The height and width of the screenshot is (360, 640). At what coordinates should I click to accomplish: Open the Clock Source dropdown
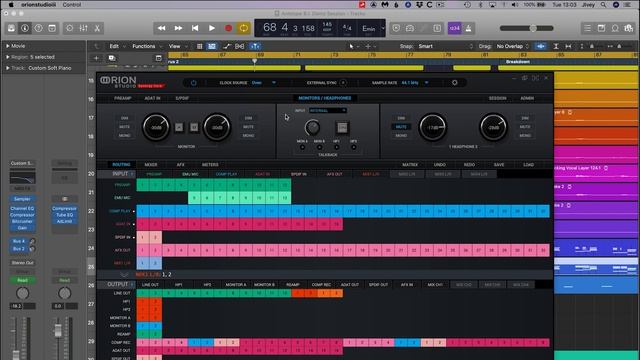click(264, 82)
